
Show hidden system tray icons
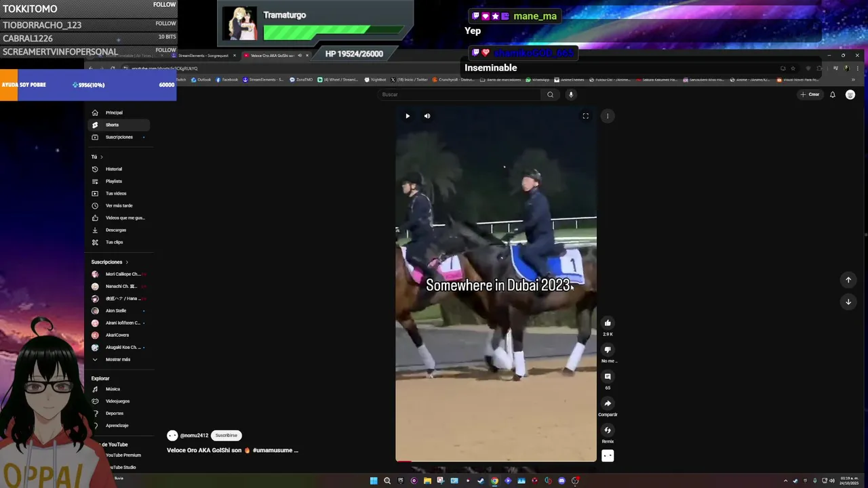[x=786, y=481]
